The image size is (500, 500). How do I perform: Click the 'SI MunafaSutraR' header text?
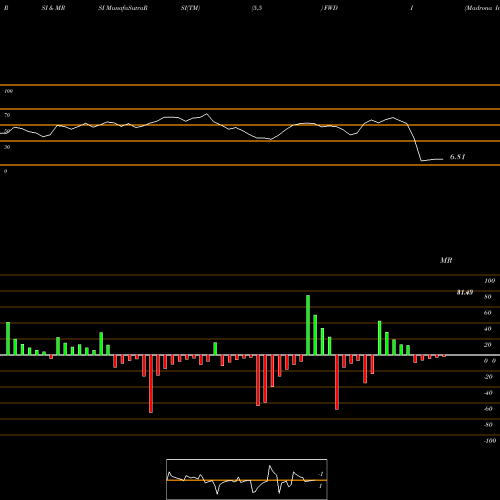[x=123, y=8]
